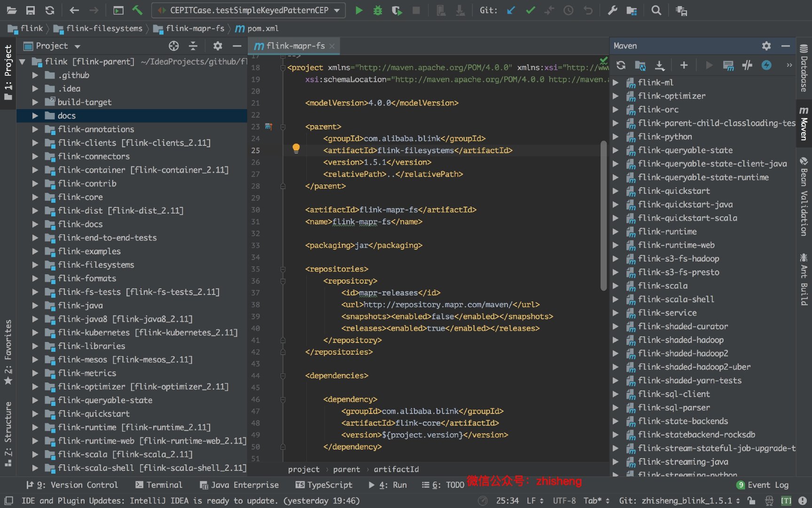Click the editor vertical scrollbar thumb
Screen dimensions: 812x508
click(603, 216)
